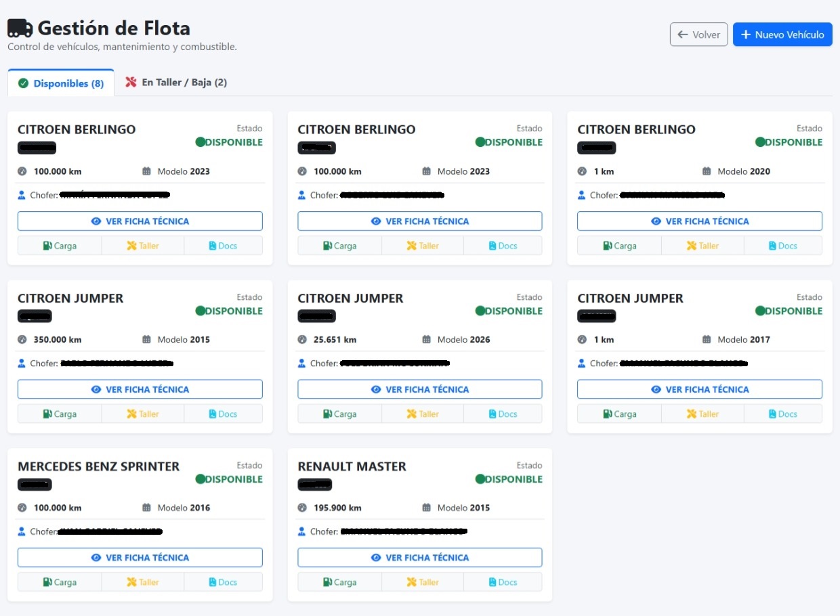Click the Modelo 2016 label

pos(184,508)
